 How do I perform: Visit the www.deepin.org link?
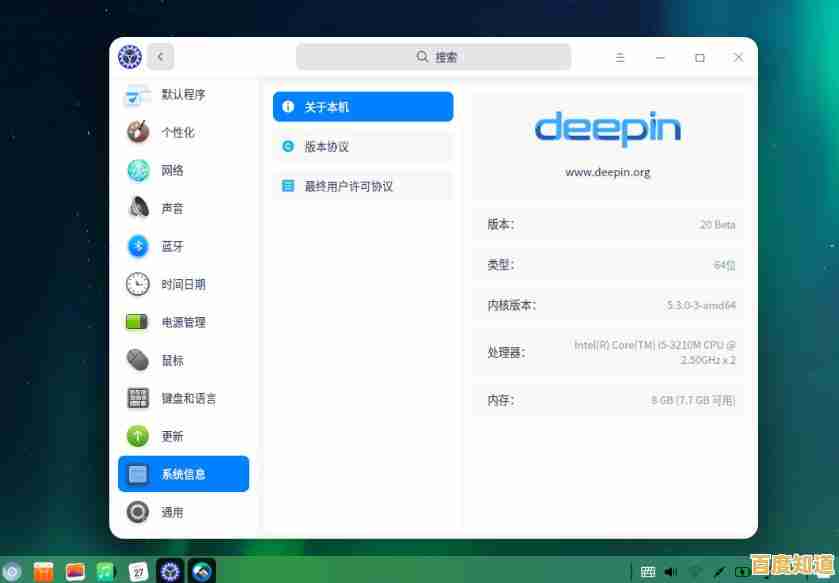pyautogui.click(x=608, y=171)
